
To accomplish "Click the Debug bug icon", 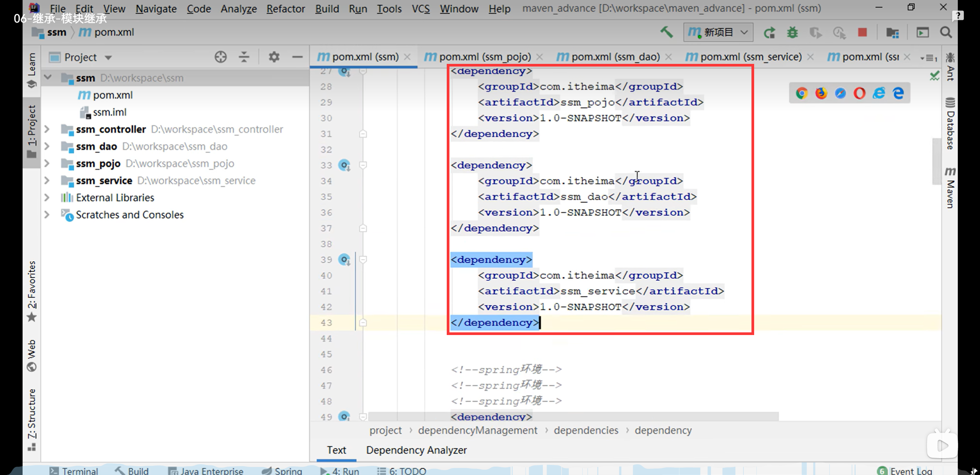I will pos(792,33).
